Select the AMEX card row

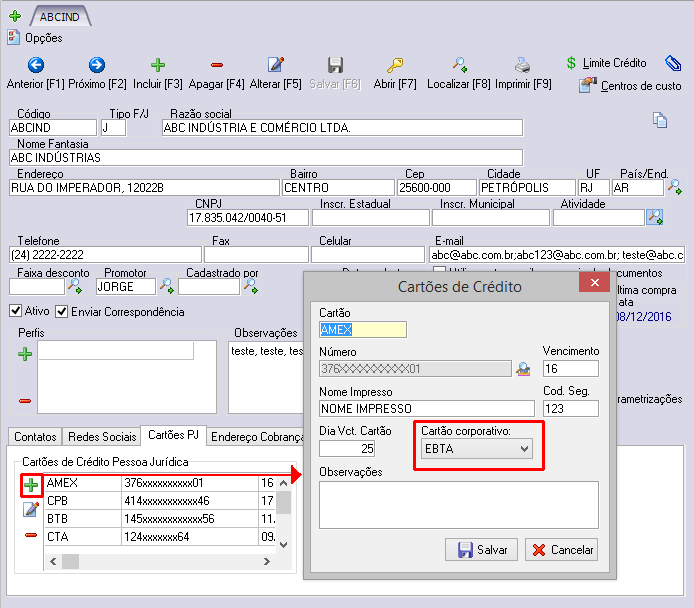(160, 483)
